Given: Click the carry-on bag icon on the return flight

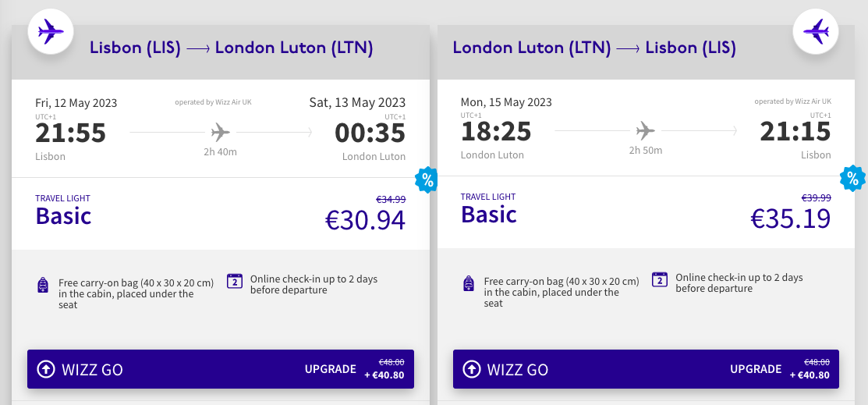Looking at the screenshot, I should tap(469, 283).
